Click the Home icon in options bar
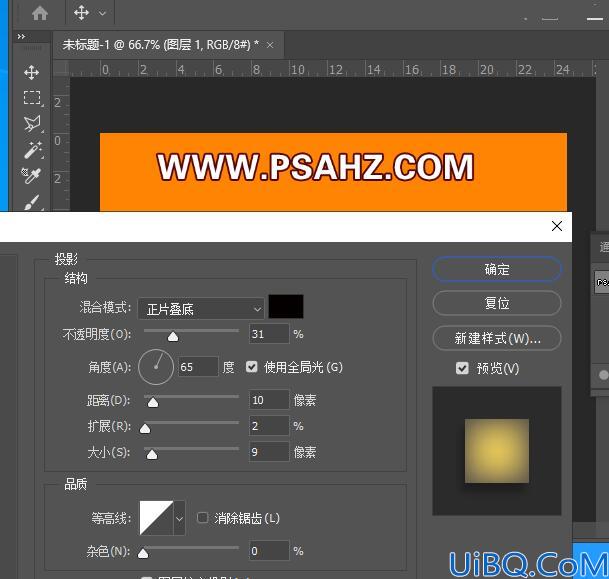This screenshot has width=609, height=579. 40,13
